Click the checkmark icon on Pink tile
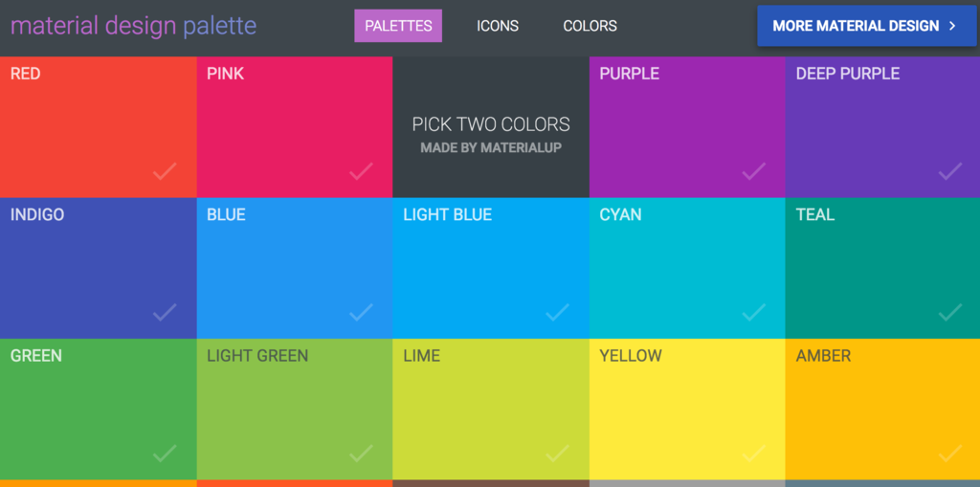This screenshot has height=487, width=980. [x=361, y=171]
